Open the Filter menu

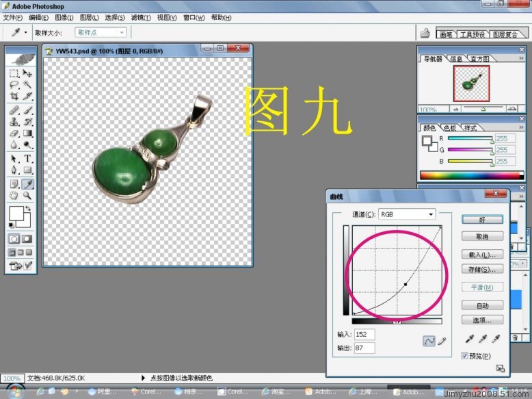(141, 18)
